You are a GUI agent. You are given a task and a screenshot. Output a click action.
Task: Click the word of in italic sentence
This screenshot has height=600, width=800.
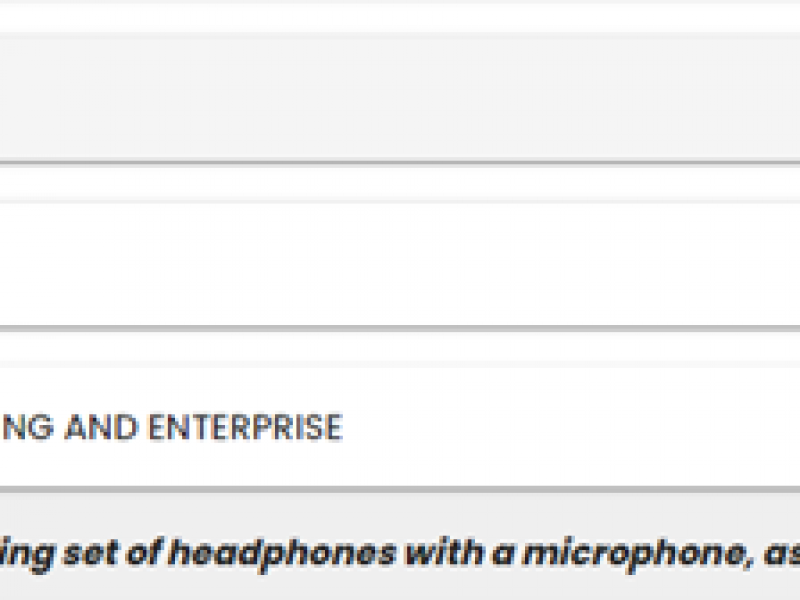point(144,553)
